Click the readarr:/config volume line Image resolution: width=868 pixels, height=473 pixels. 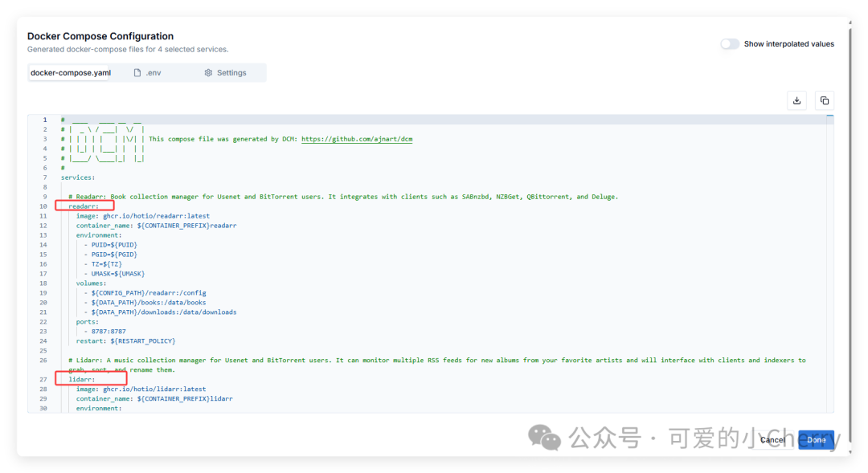[x=145, y=292]
